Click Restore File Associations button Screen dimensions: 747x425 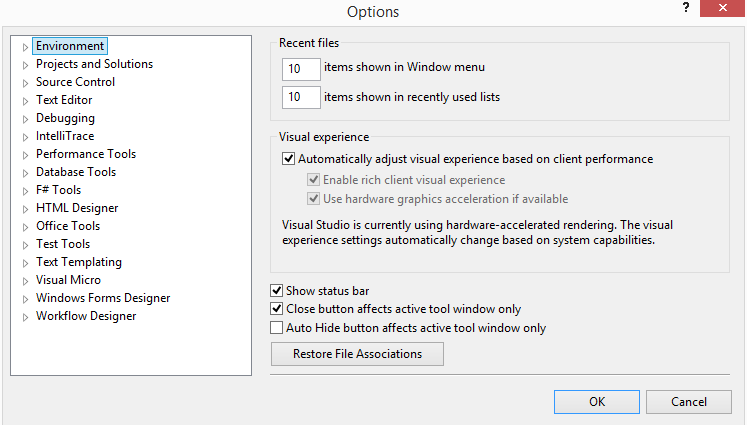click(x=357, y=354)
